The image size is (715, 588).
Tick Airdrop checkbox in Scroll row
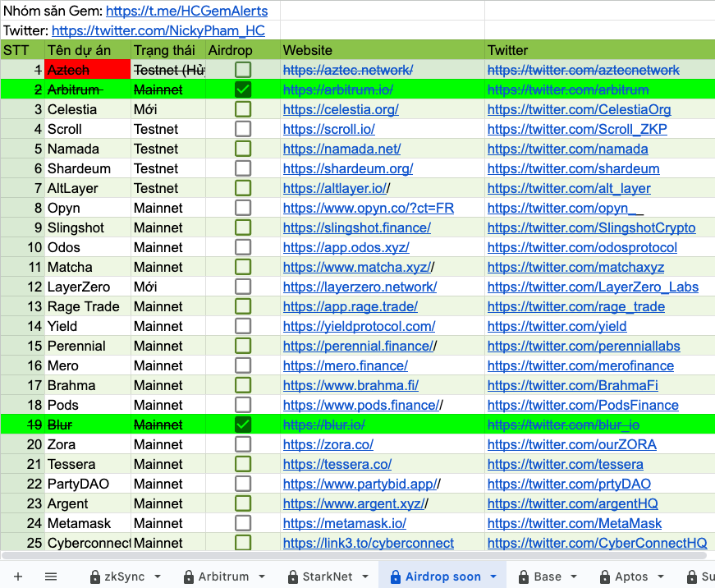pos(243,129)
